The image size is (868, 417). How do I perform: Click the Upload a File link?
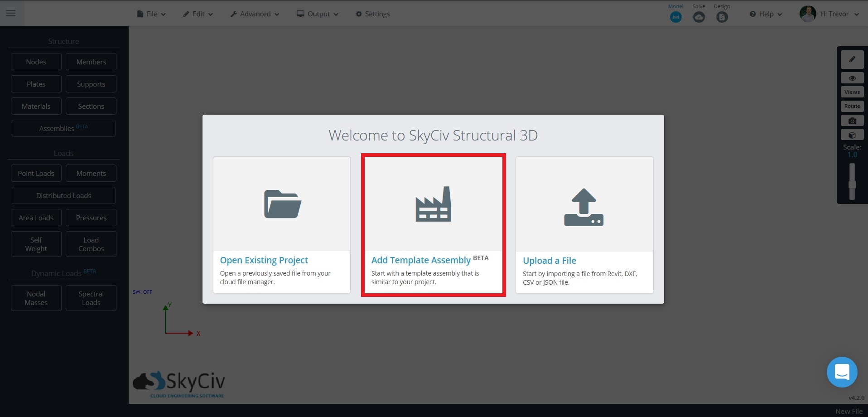[550, 261]
